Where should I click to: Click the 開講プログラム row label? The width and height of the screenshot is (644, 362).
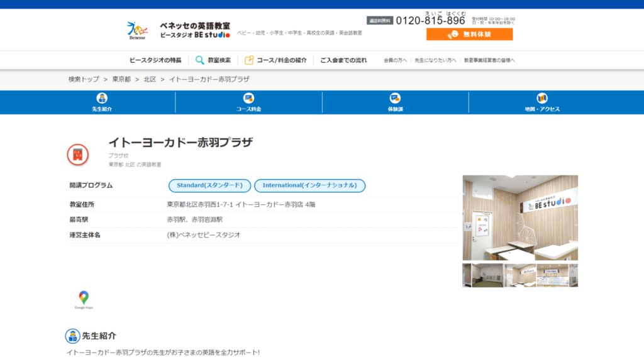91,185
